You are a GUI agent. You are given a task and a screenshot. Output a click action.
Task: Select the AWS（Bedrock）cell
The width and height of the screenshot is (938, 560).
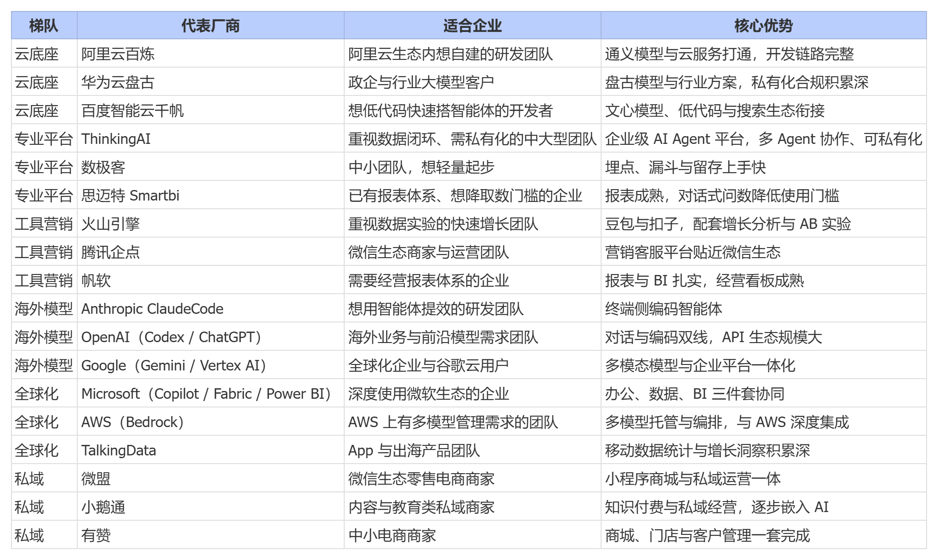tap(211, 422)
